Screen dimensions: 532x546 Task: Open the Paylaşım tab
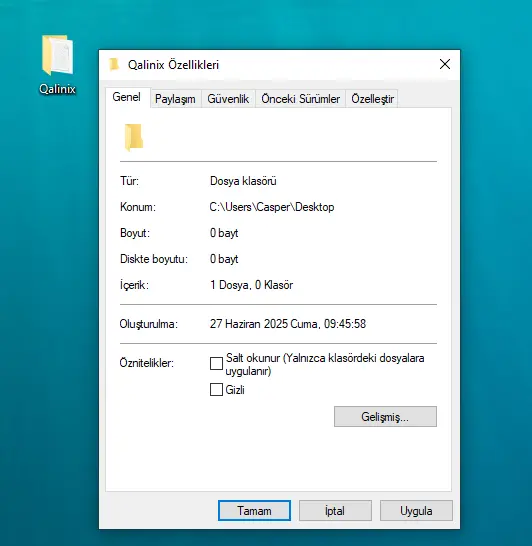(175, 99)
